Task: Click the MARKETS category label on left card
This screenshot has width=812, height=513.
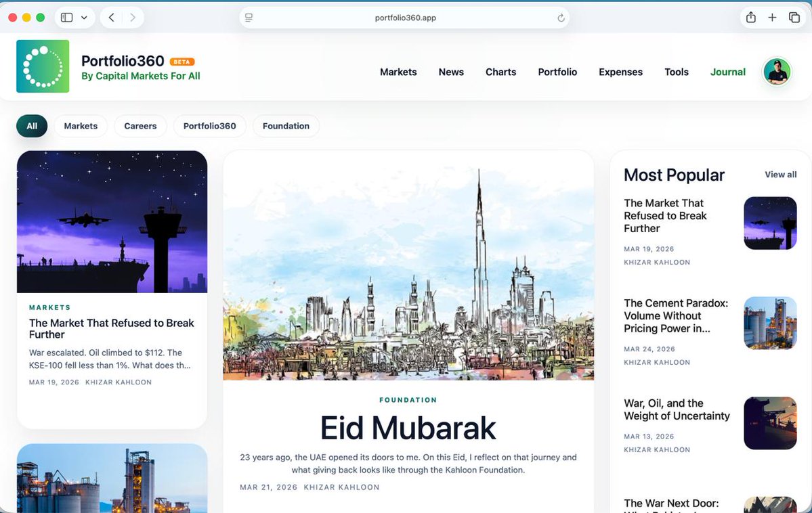Action: [49, 307]
